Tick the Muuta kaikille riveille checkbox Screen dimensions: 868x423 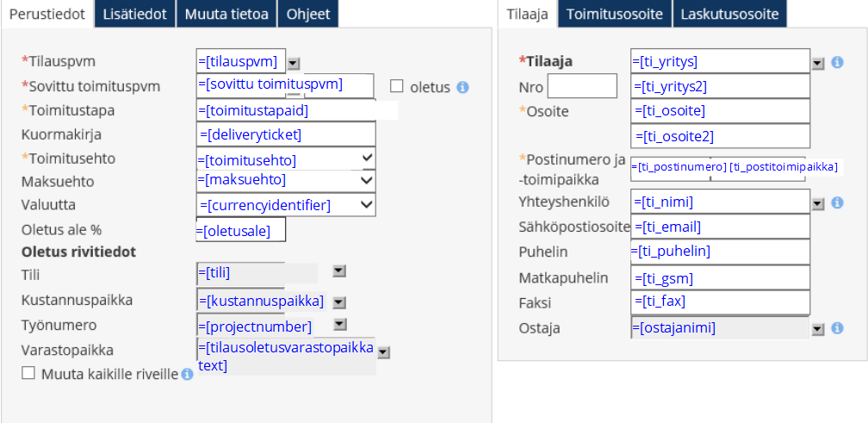coord(28,373)
